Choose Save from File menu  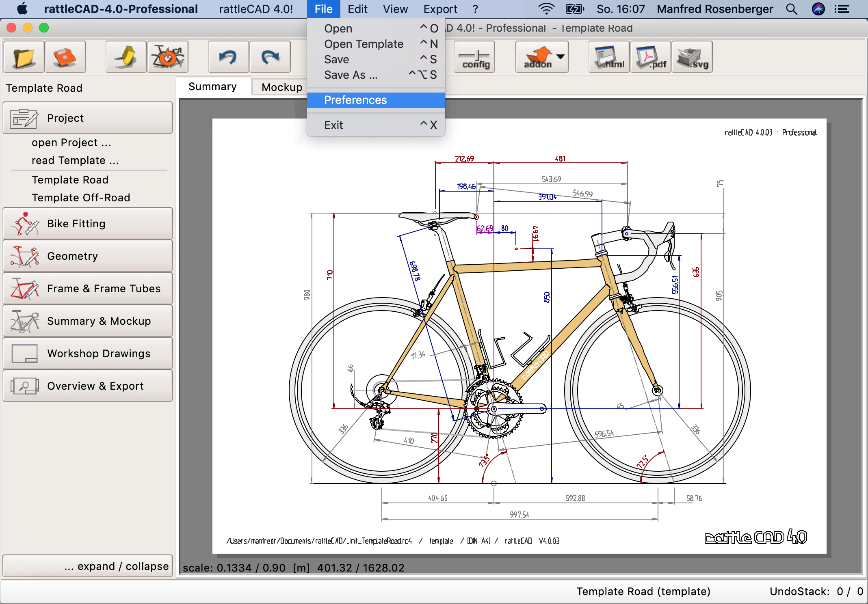pyautogui.click(x=376, y=59)
